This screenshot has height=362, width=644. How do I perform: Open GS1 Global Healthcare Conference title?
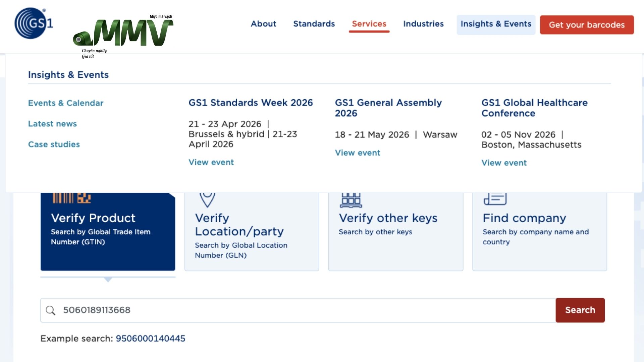tap(534, 108)
